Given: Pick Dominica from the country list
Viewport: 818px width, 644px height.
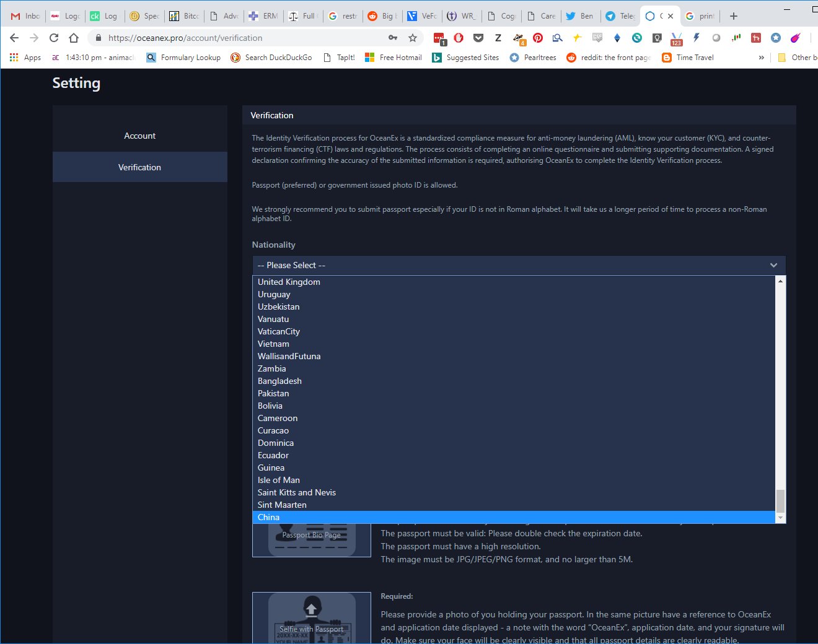Looking at the screenshot, I should point(514,443).
